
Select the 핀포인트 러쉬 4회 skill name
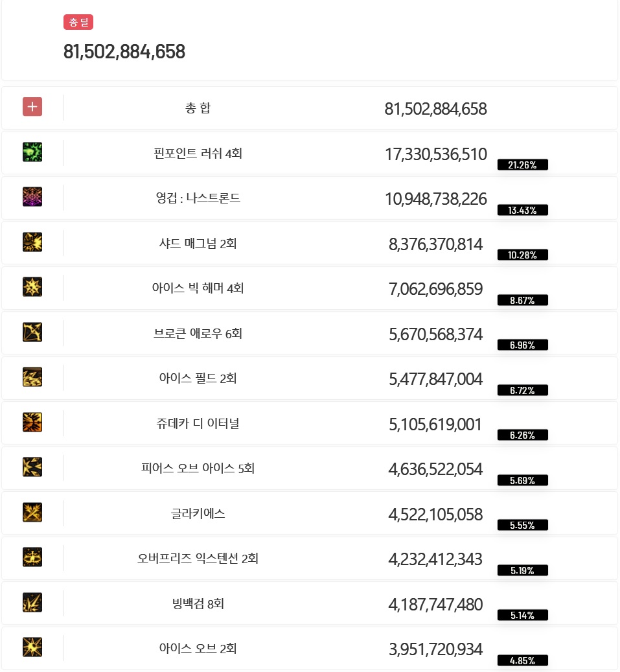(x=198, y=153)
